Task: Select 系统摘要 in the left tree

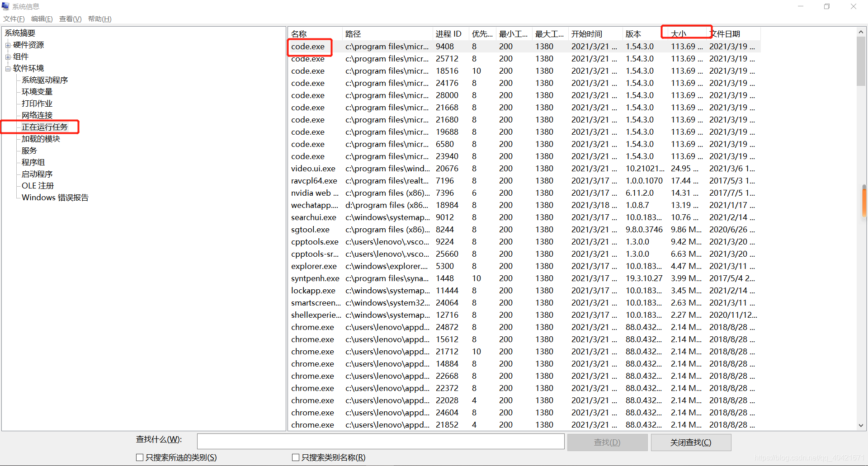Action: click(20, 33)
